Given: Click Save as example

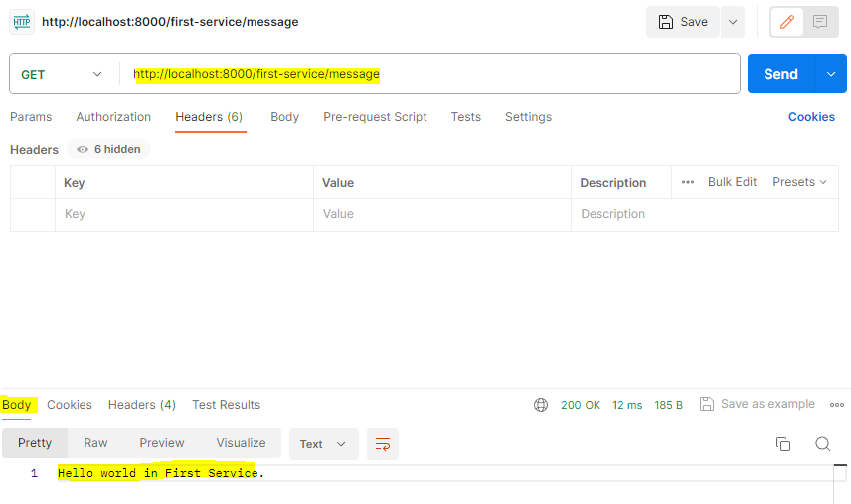Looking at the screenshot, I should point(758,404).
